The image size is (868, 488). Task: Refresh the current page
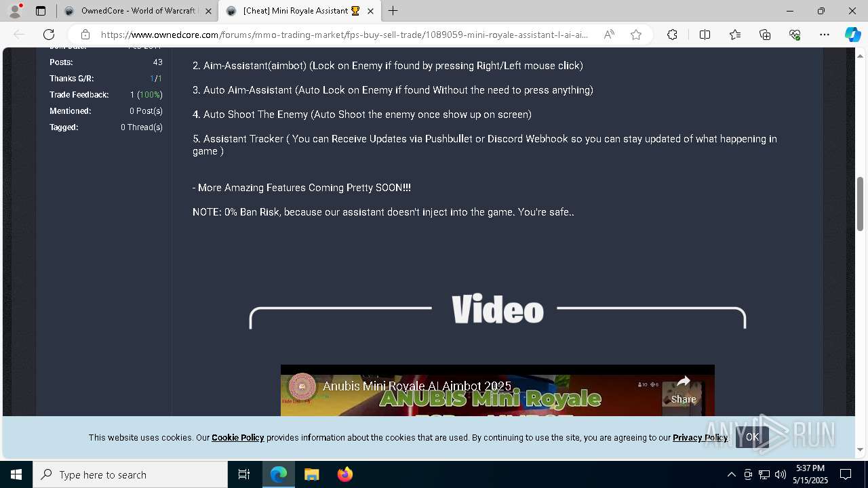point(49,35)
